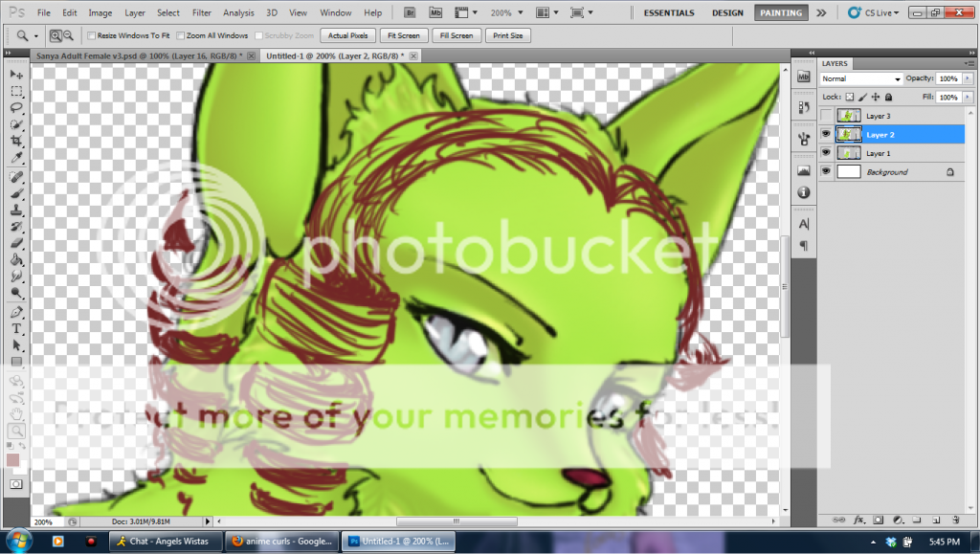Open the Filter menu
The image size is (980, 554).
pyautogui.click(x=201, y=13)
